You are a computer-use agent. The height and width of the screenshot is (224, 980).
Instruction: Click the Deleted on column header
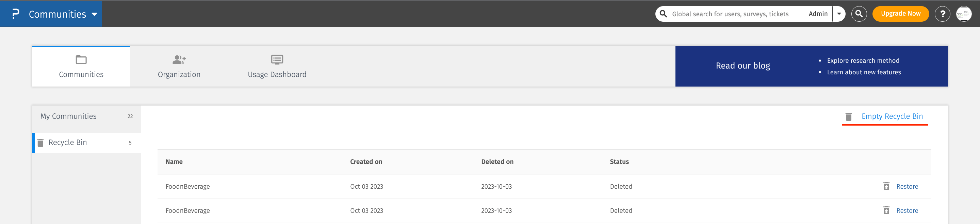(497, 162)
